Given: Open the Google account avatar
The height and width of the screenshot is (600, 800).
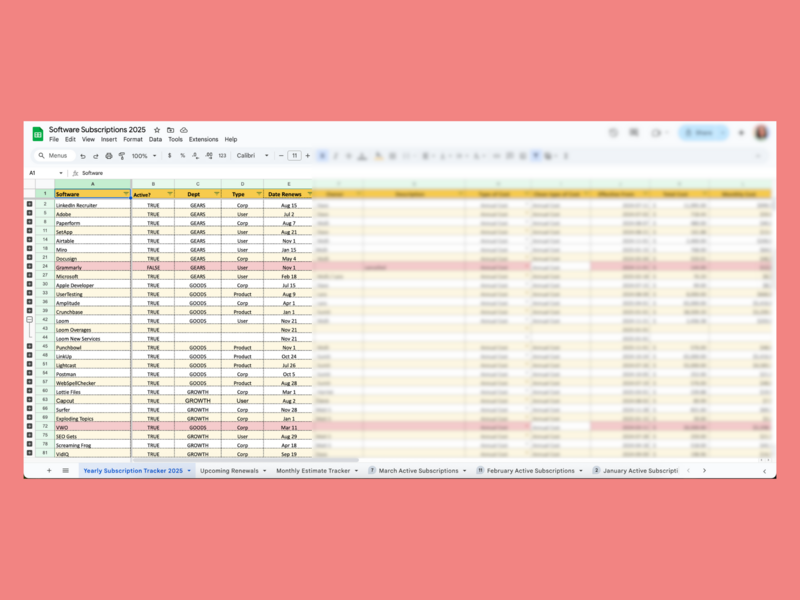Looking at the screenshot, I should coord(762,133).
